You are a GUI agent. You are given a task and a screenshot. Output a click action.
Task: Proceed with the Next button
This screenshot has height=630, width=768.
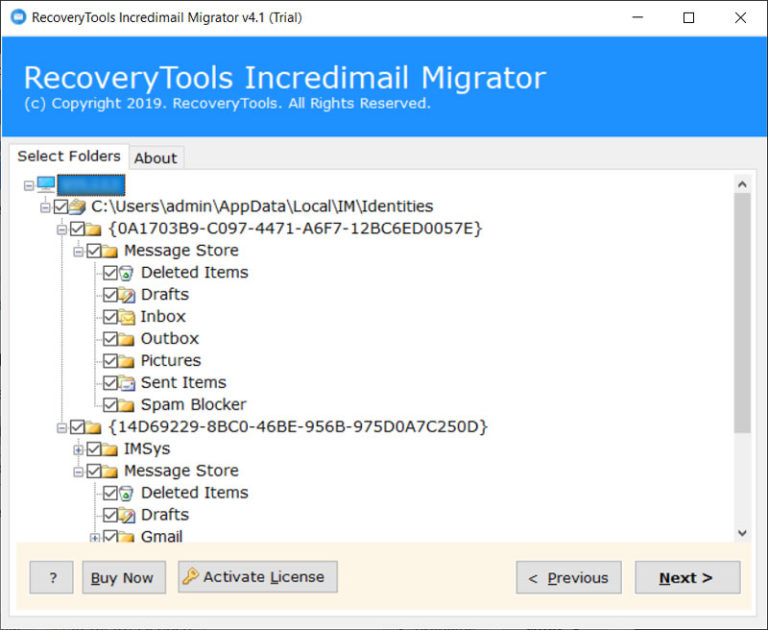tap(688, 578)
